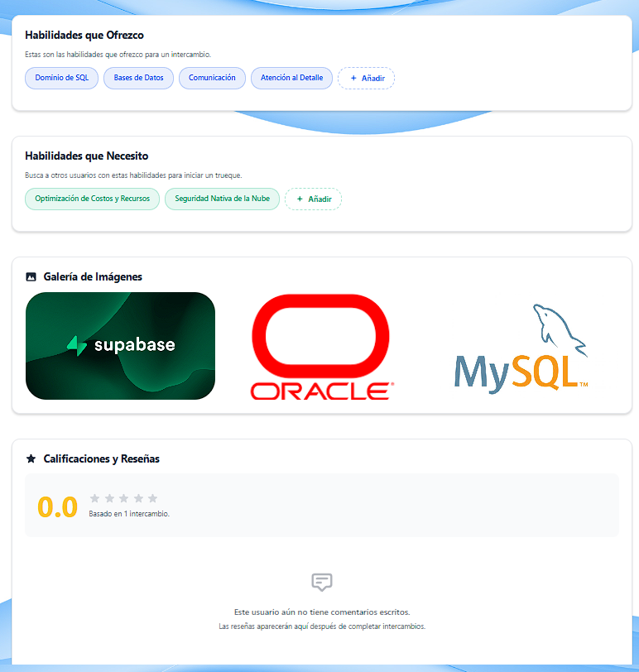Click 'Este usuario aún no tiene comentarios escritos.'
Viewport: 639px width, 672px height.
click(322, 612)
